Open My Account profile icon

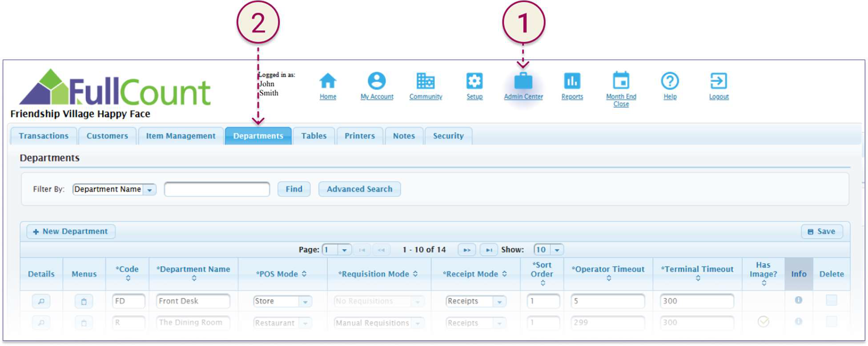(377, 81)
